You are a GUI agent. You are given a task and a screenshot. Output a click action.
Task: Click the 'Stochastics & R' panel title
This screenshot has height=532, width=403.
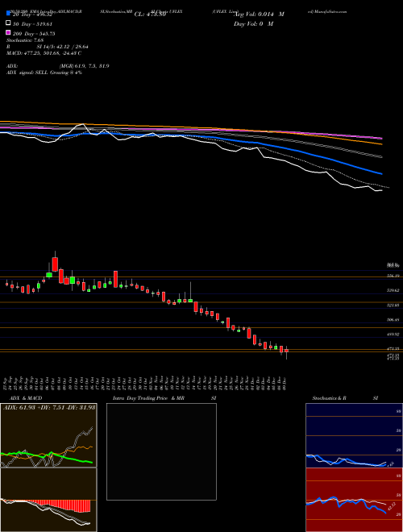pyautogui.click(x=329, y=398)
